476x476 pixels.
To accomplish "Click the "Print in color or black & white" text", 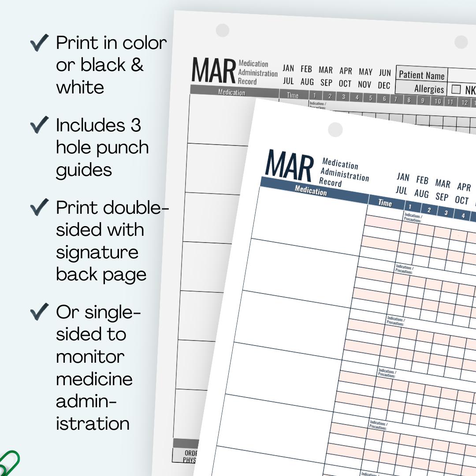I will tap(112, 65).
